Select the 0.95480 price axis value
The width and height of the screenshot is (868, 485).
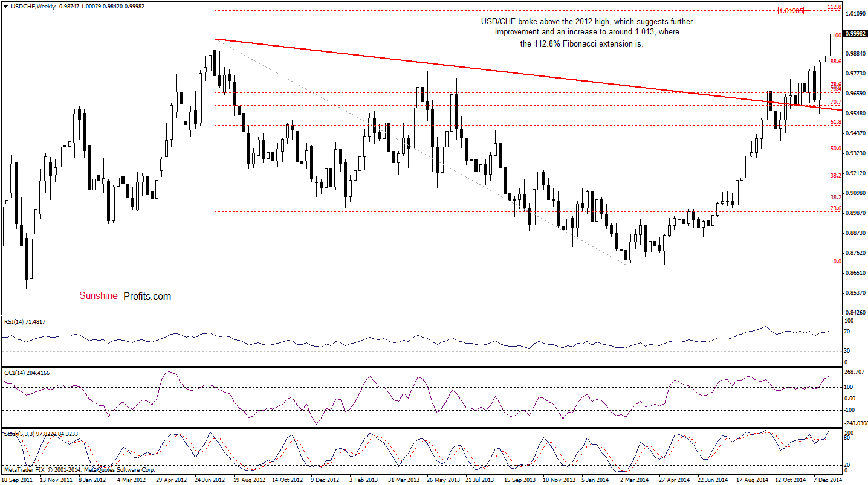[855, 114]
